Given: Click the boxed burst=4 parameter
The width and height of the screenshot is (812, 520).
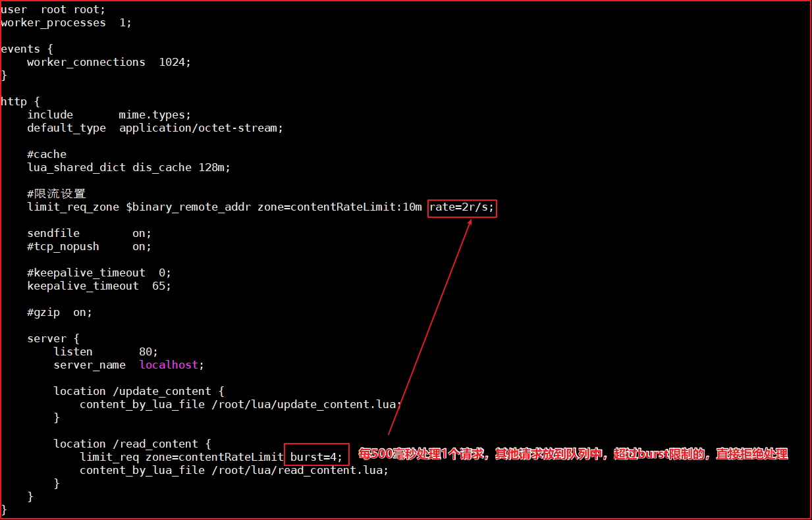Looking at the screenshot, I should [316, 457].
